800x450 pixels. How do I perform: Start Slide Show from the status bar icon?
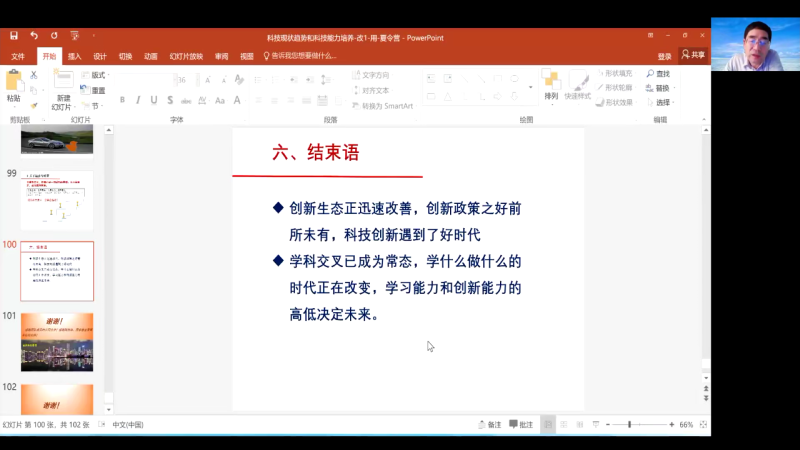pyautogui.click(x=595, y=424)
